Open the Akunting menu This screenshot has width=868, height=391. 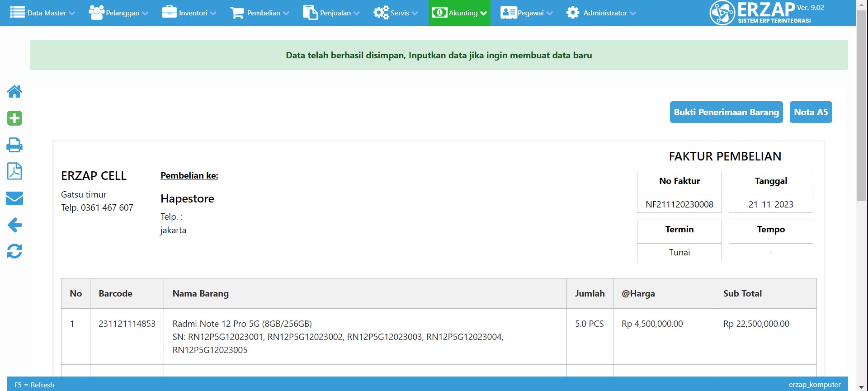tap(459, 13)
